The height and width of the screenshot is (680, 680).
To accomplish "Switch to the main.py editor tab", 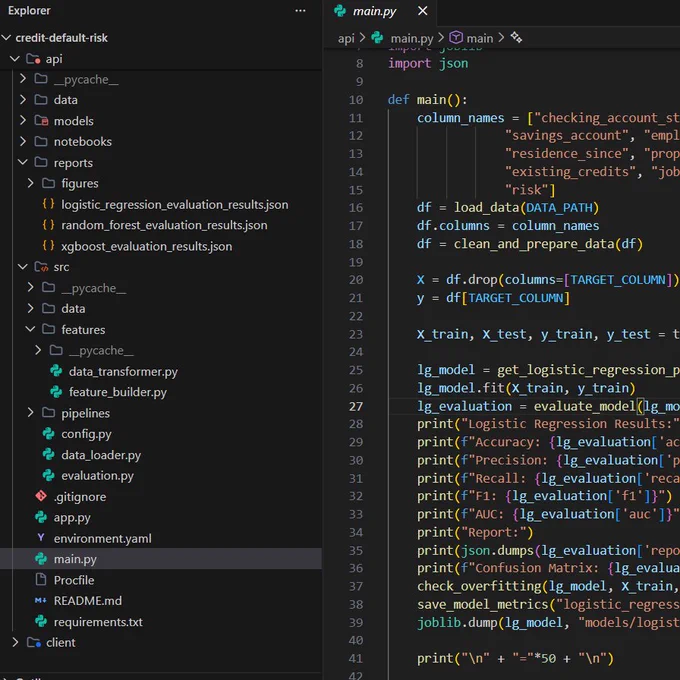I will click(x=374, y=11).
